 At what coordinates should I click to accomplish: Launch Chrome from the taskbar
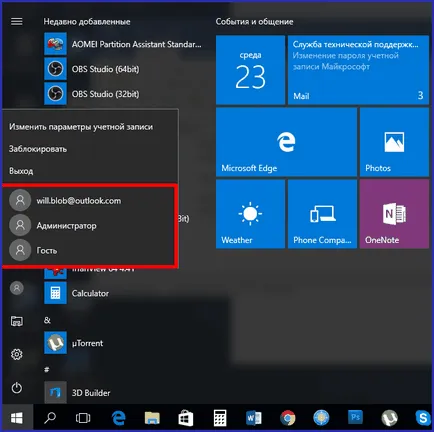288,418
